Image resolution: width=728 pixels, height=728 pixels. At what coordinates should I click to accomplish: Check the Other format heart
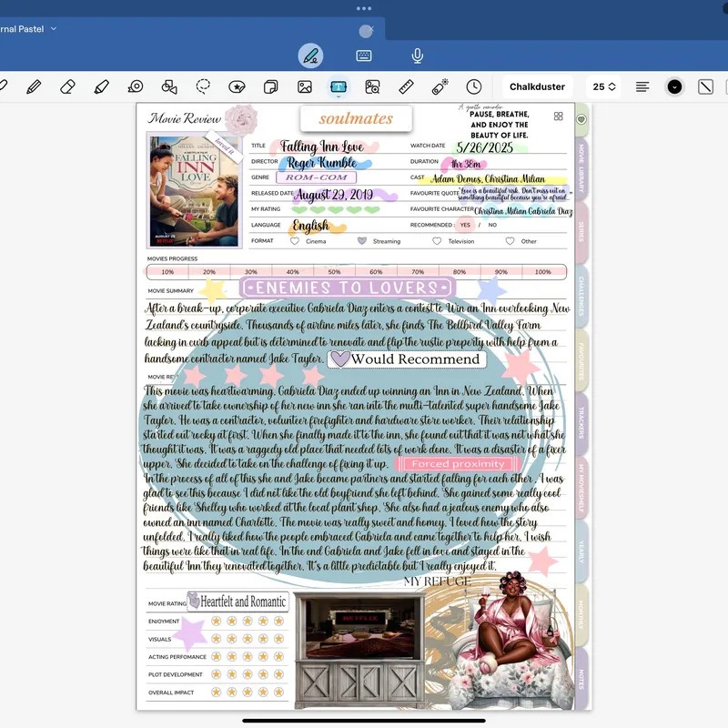[510, 241]
